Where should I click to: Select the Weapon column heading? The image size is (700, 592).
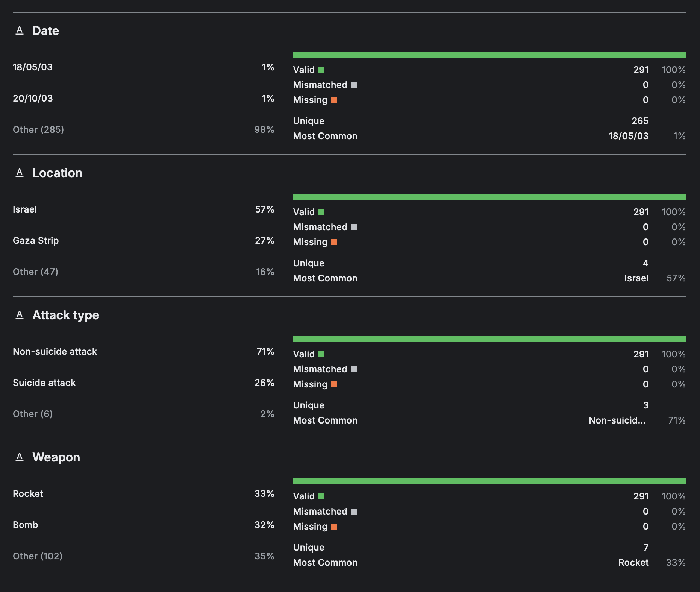[x=56, y=457]
